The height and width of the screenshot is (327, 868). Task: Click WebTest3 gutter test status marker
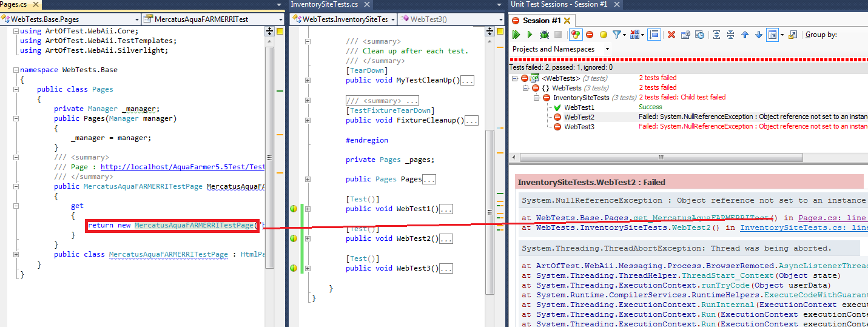tap(294, 268)
